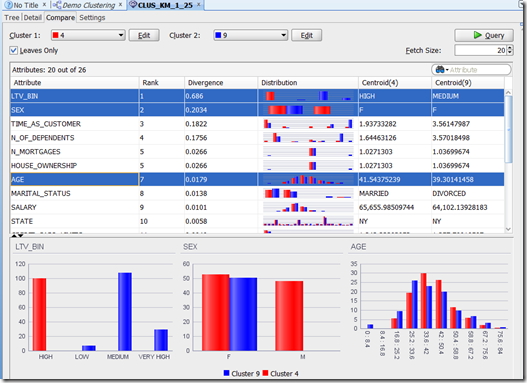Click the Attribute search field

471,70
